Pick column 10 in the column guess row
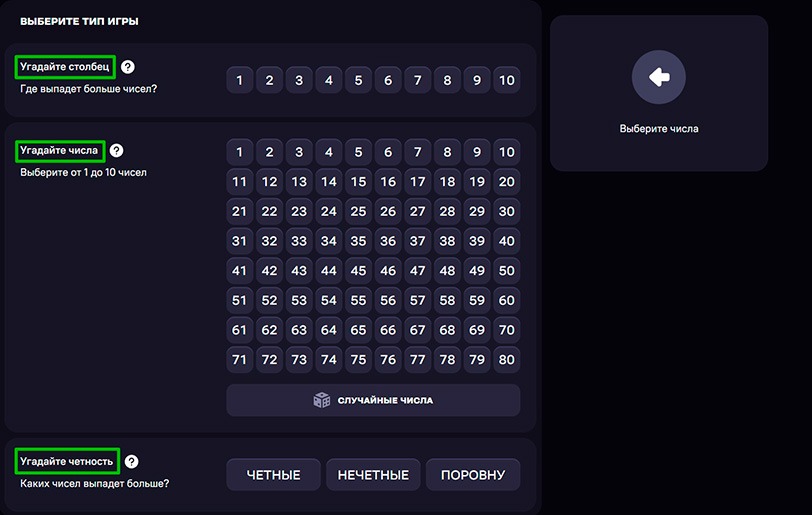The height and width of the screenshot is (515, 812). [x=507, y=80]
